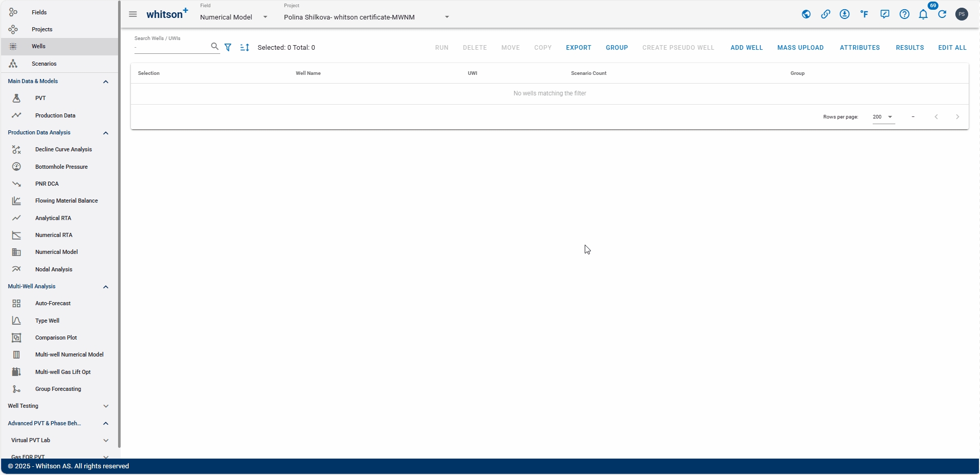Viewport: 980px width, 475px height.
Task: Open notifications bell with 69 badge
Action: click(924, 14)
